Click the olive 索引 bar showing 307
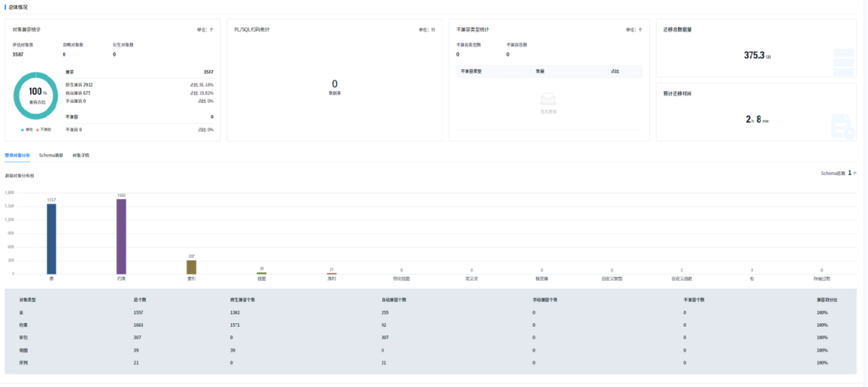Image resolution: width=868 pixels, height=387 pixels. pyautogui.click(x=191, y=267)
